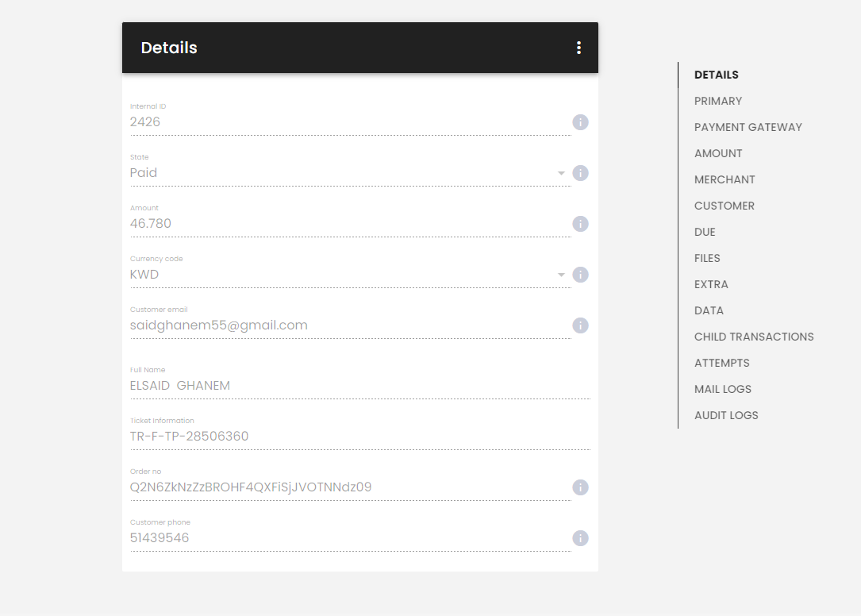Show ATTEMPTS section

point(721,363)
